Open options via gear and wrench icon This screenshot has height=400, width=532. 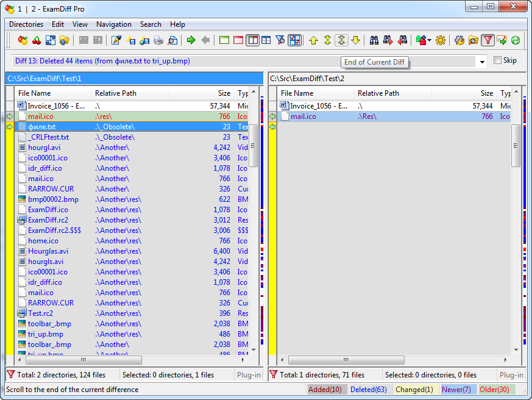[x=459, y=40]
